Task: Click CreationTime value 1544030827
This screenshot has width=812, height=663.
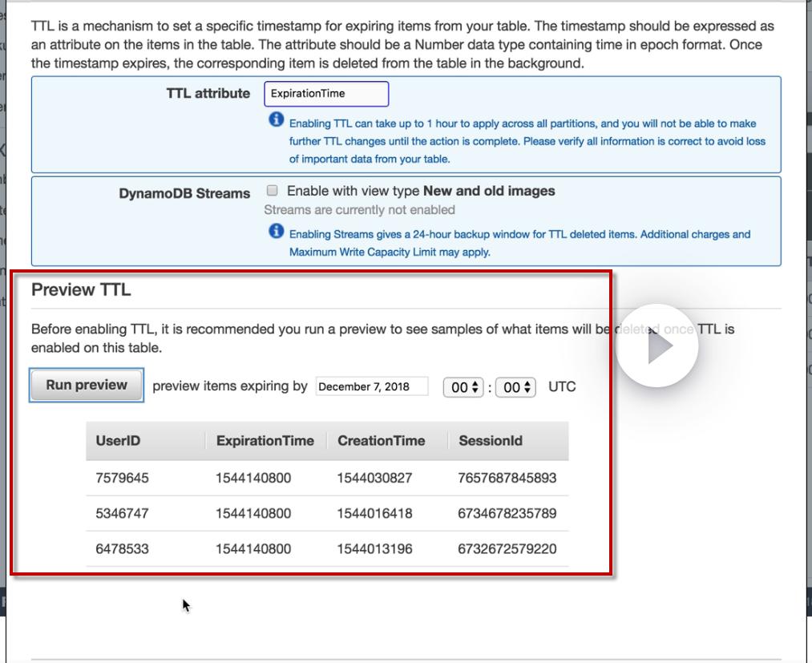Action: [374, 478]
